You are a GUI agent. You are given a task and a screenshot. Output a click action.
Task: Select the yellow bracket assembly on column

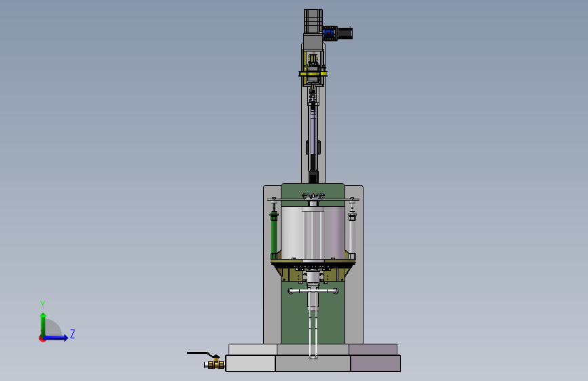tap(313, 68)
